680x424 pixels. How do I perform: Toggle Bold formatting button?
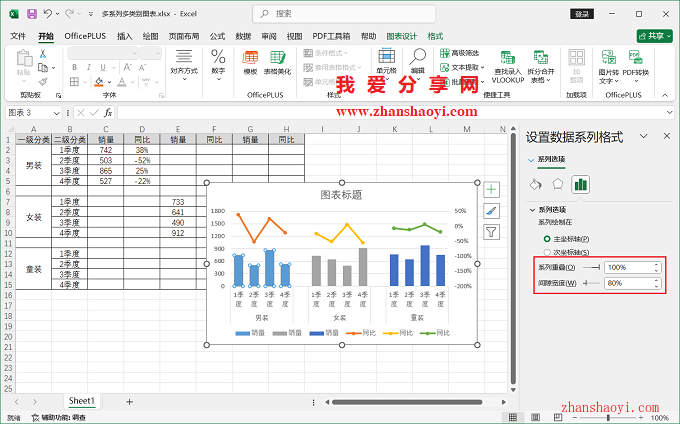pos(74,67)
